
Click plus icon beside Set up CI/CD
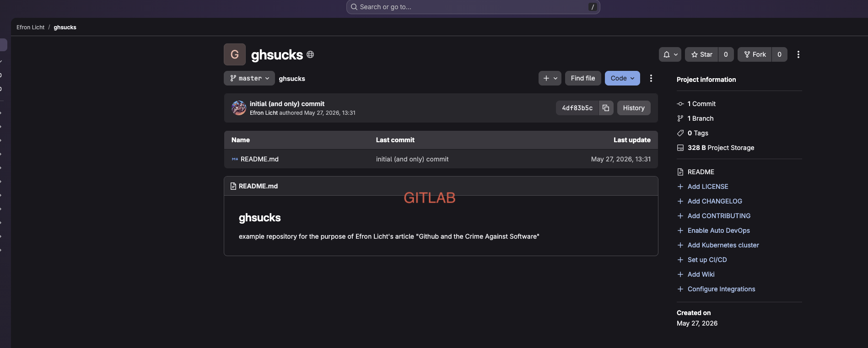coord(680,260)
